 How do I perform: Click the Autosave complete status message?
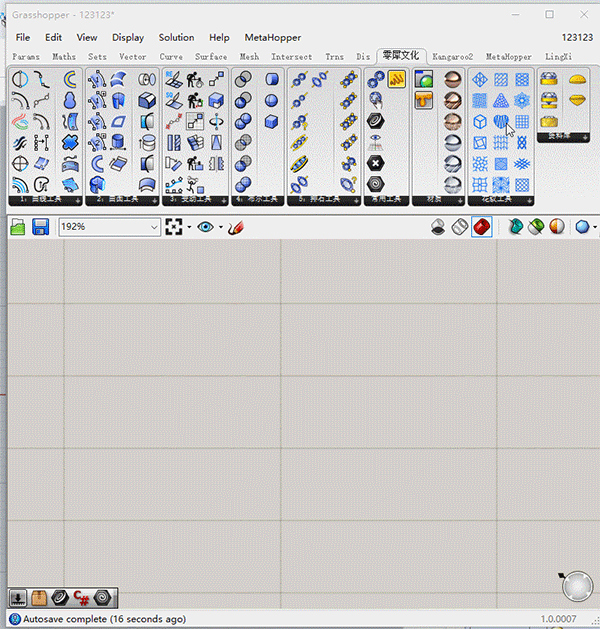[104, 619]
